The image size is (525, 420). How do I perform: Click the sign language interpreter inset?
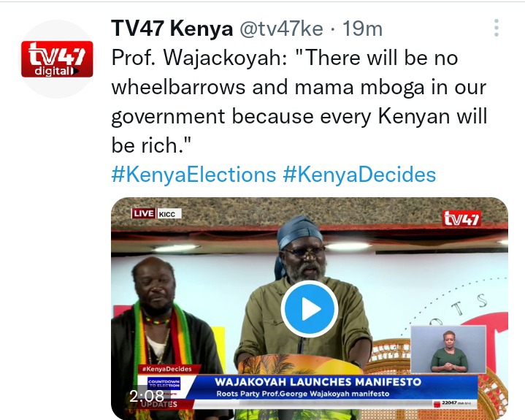(448, 349)
